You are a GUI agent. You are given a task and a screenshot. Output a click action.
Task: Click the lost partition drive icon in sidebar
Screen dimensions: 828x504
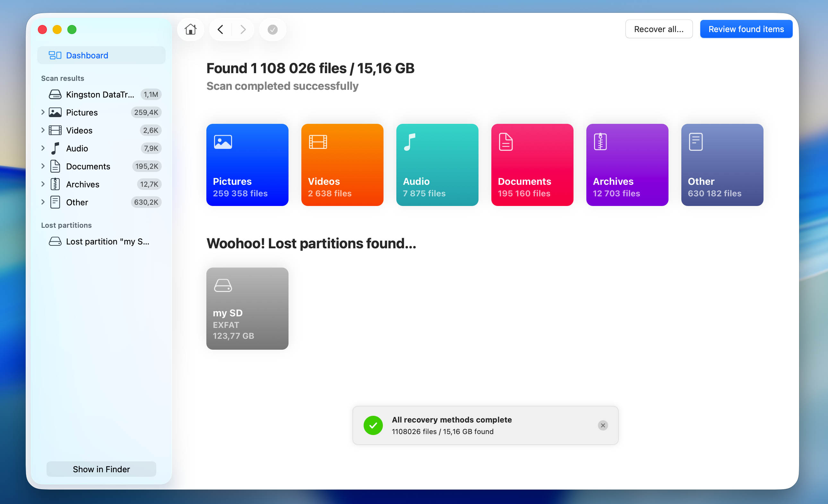[55, 242]
